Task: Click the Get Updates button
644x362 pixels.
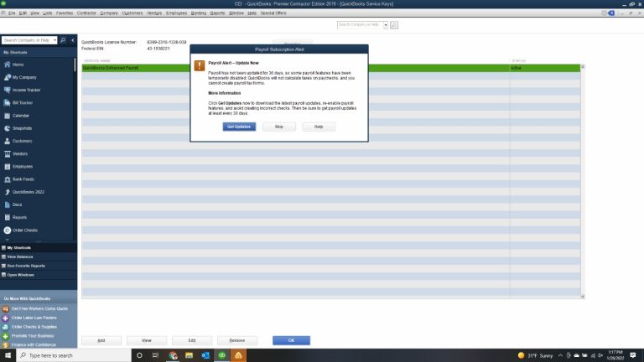Action: pyautogui.click(x=236, y=127)
